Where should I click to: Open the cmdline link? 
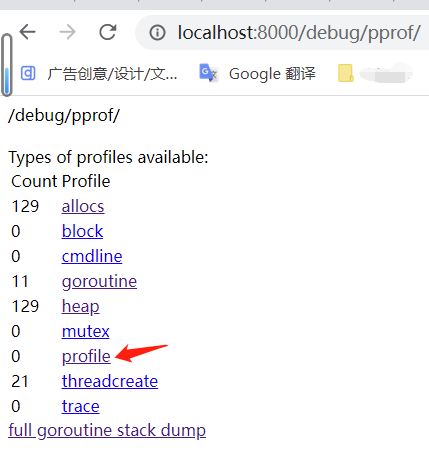click(x=92, y=256)
